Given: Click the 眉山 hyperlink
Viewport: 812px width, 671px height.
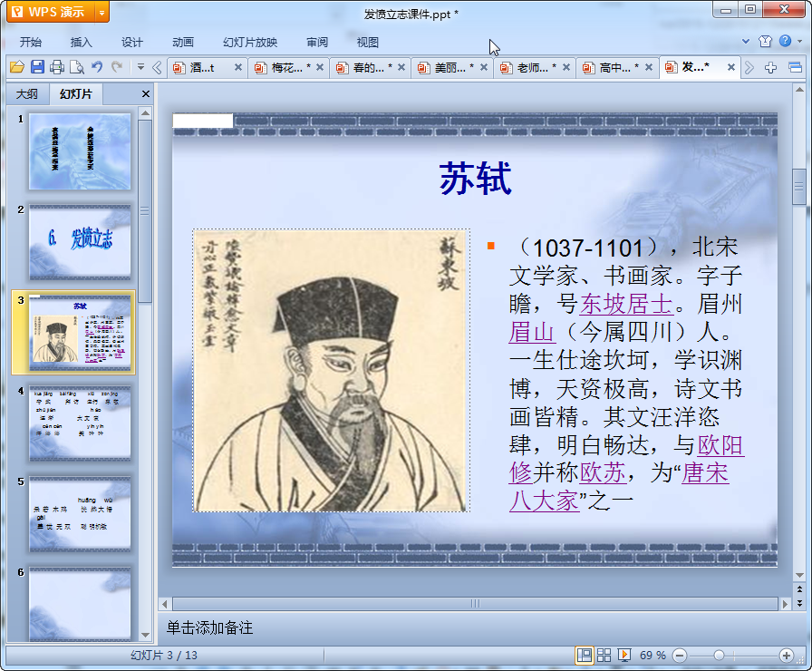Looking at the screenshot, I should click(532, 332).
